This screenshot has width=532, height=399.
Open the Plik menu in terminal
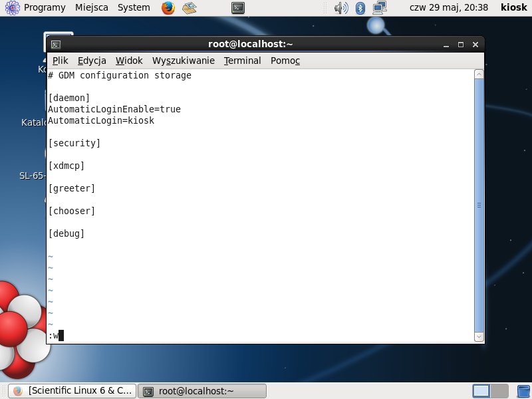[x=60, y=61]
